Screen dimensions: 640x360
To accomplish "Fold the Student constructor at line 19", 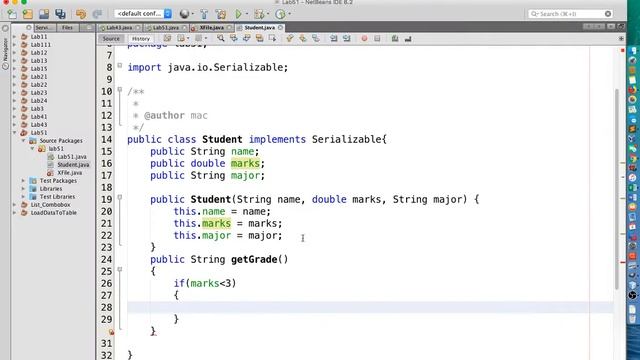I will [120, 197].
